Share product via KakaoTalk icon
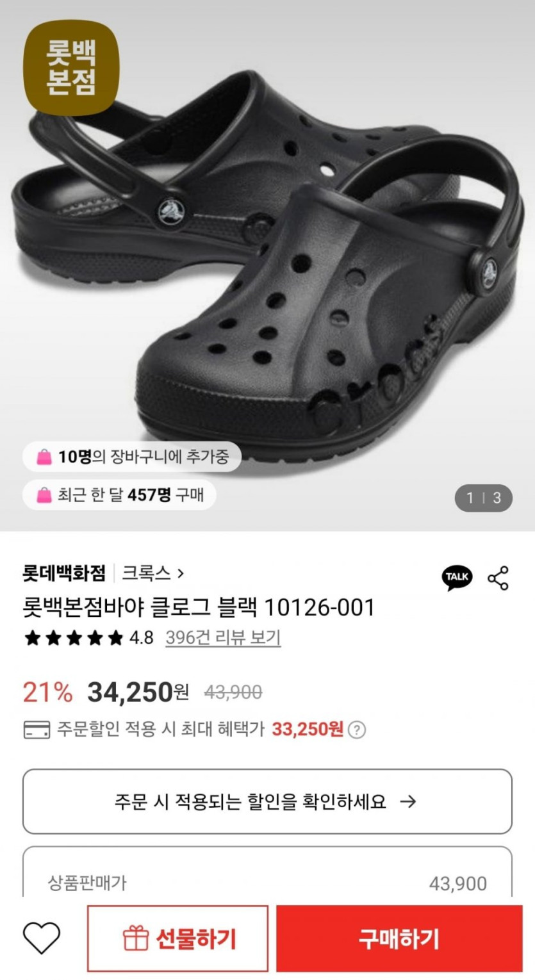 pos(457,577)
